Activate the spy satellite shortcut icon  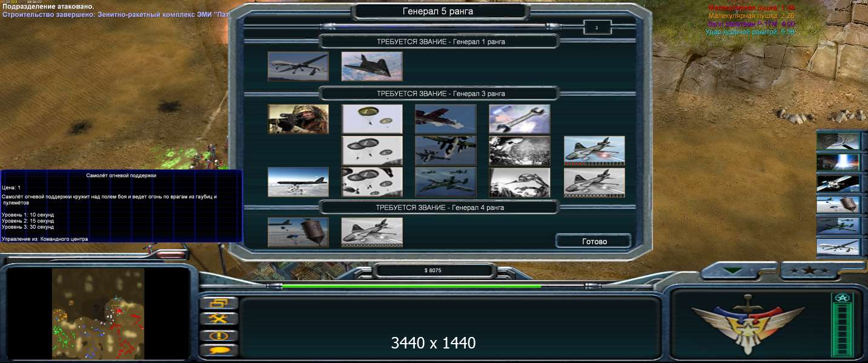pyautogui.click(x=838, y=183)
